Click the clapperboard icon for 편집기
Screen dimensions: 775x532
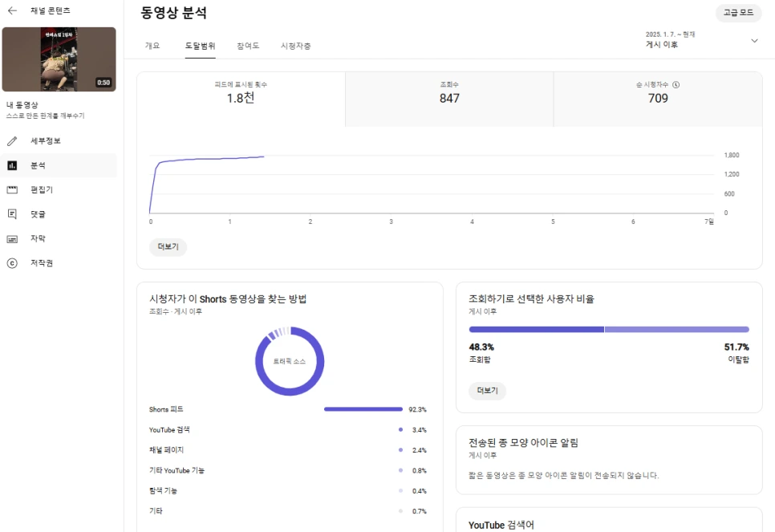12,189
